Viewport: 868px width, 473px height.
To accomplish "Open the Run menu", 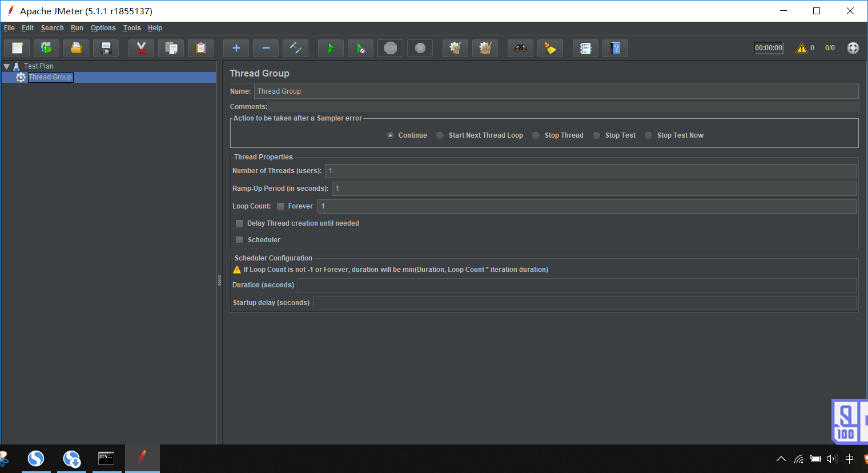I will 77,28.
